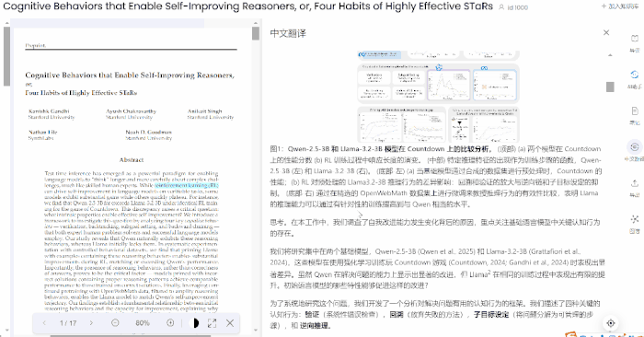Click the export upload sidebar icon

pyautogui.click(x=635, y=183)
